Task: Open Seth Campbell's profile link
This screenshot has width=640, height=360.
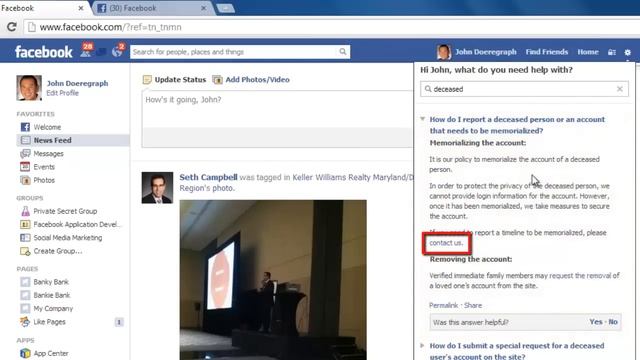Action: [x=208, y=177]
